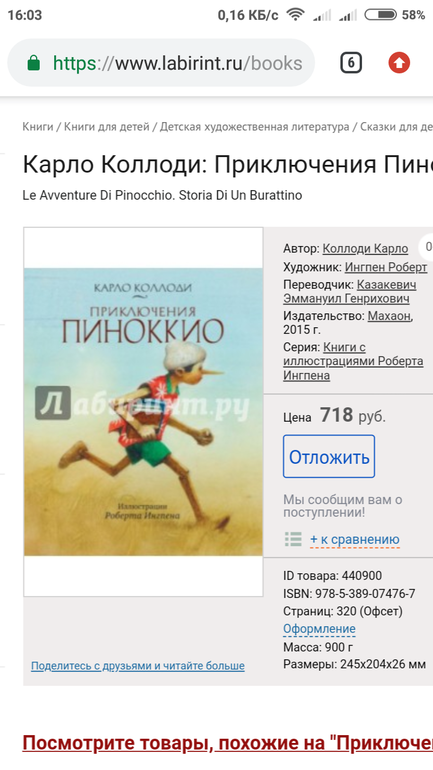Open Детская художественная литература breadcrumb

tap(254, 127)
